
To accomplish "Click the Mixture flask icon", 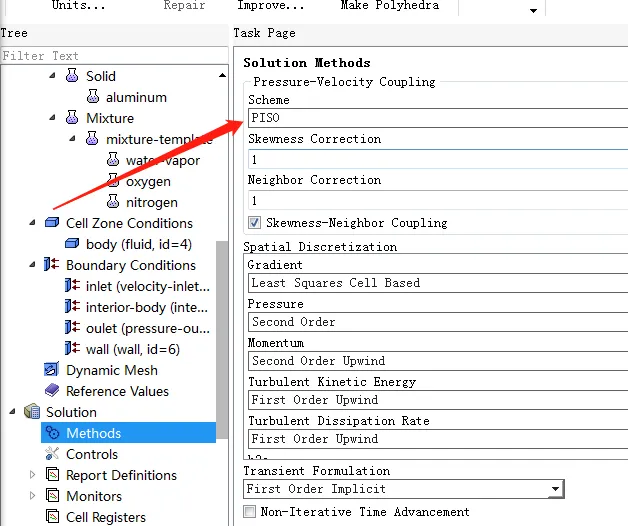I will (x=72, y=117).
